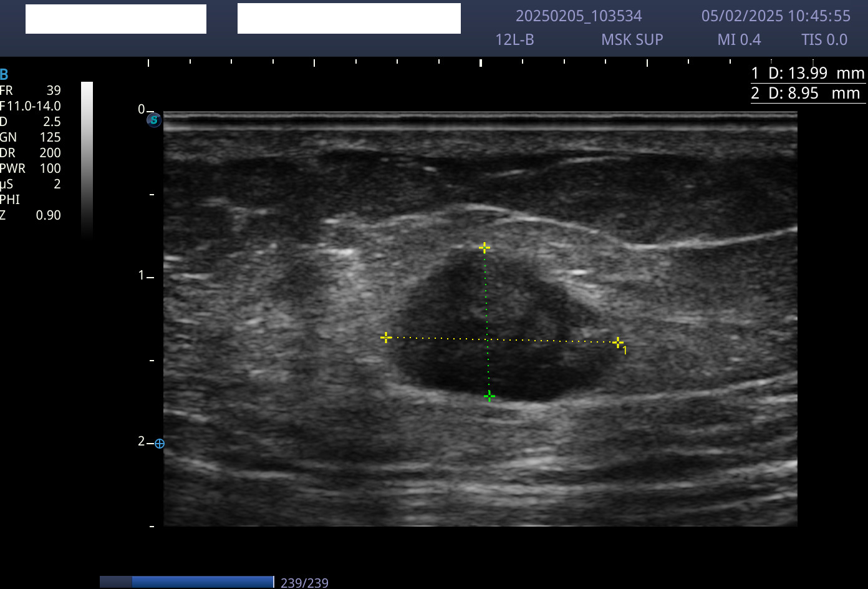Select the top yellow caliper of the vertical measurement

point(485,248)
